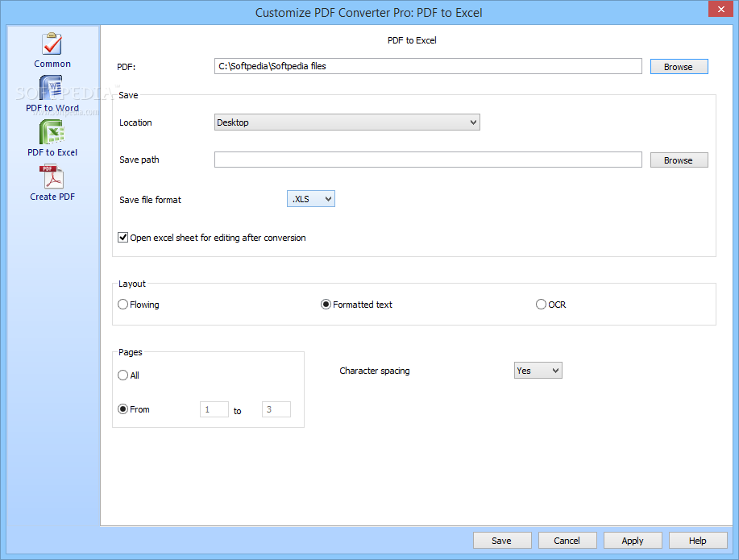Click the 'Location' label

pos(135,122)
